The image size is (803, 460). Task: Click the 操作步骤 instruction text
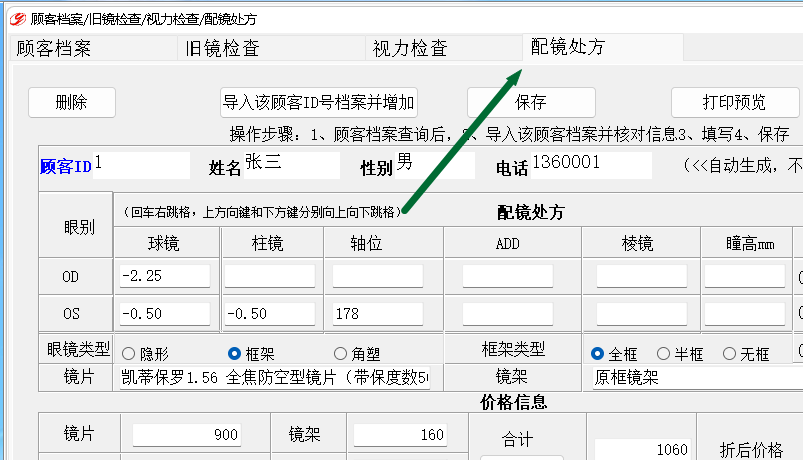tap(509, 134)
